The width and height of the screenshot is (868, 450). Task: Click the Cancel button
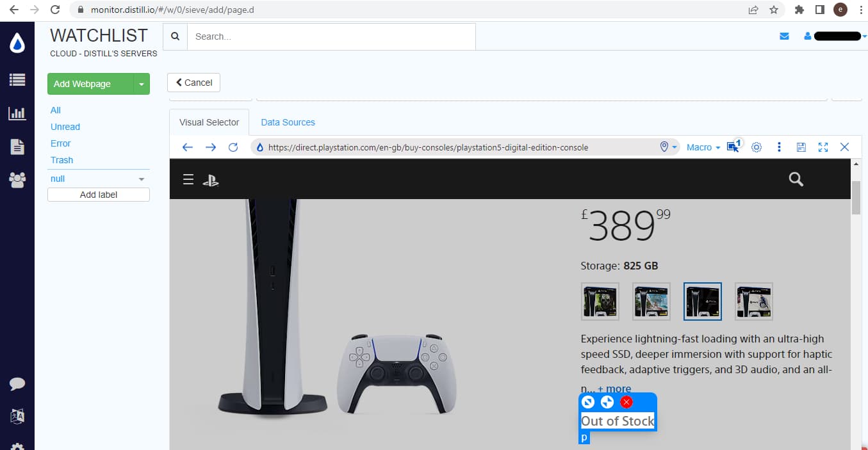click(x=193, y=83)
